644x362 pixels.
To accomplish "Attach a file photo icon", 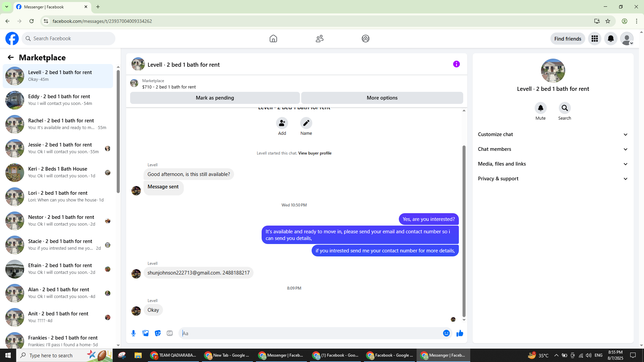I will (x=146, y=333).
